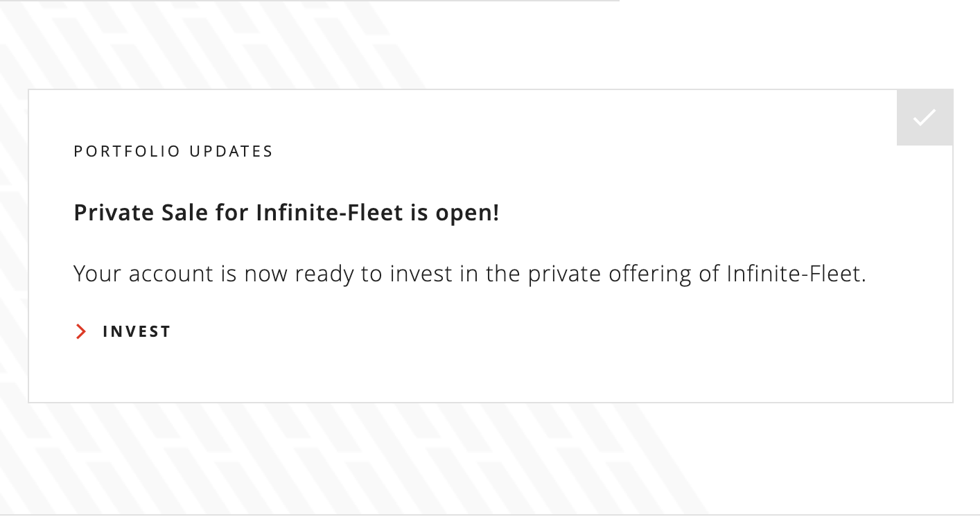This screenshot has width=980, height=517.
Task: Click 'Infinite-Fleet' at the end of the description
Action: [x=796, y=274]
